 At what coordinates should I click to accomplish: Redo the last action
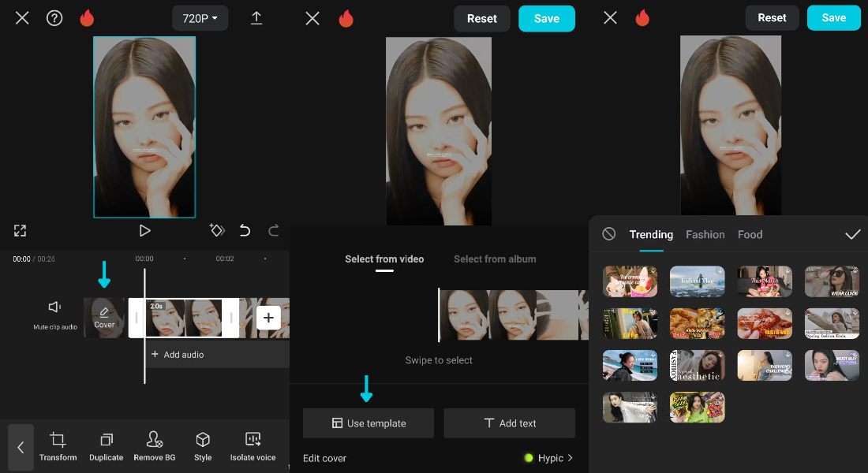274,230
